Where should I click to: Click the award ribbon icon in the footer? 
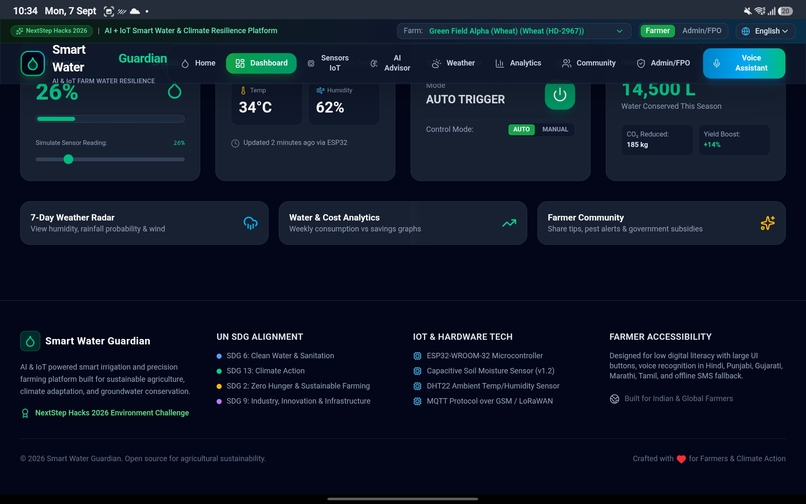[x=25, y=413]
